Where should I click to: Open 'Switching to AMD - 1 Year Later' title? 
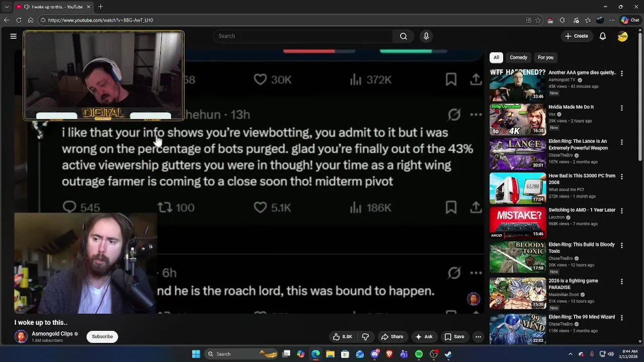point(582,210)
